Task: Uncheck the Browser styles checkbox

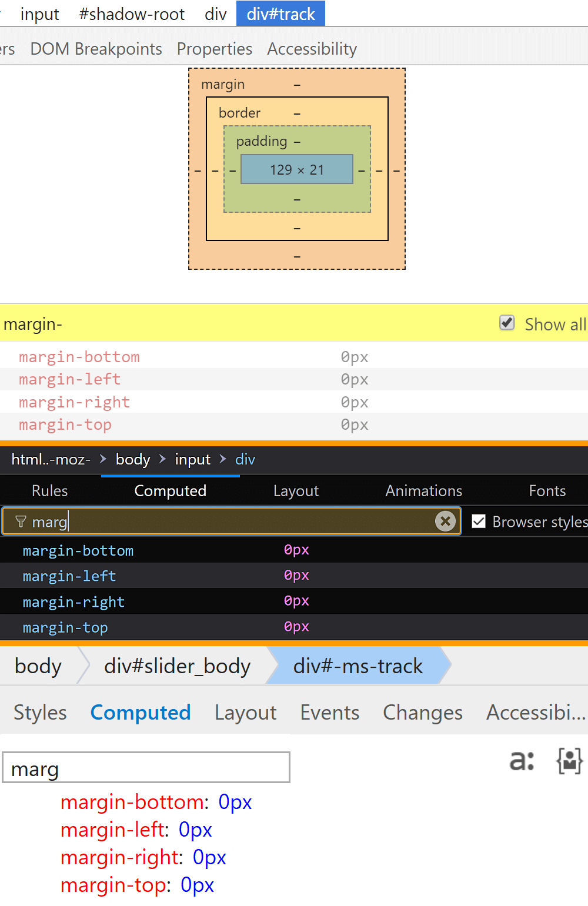Action: (x=479, y=521)
